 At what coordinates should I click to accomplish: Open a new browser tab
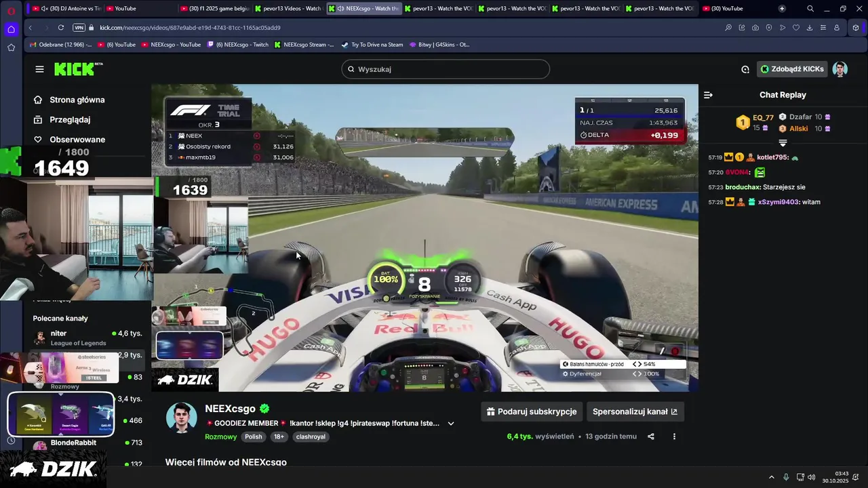coord(782,9)
